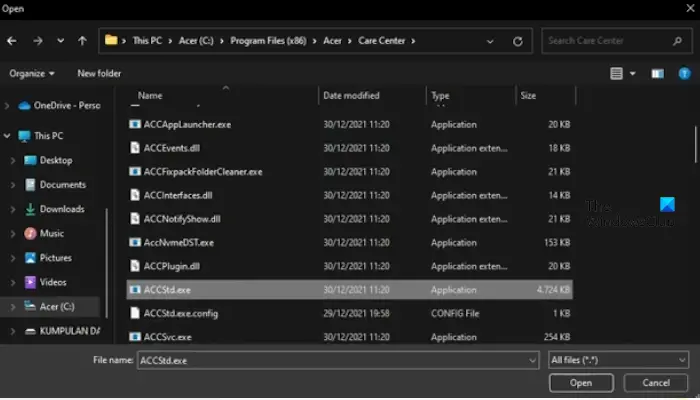Open the file type filter dropdown
The image size is (700, 400).
pyautogui.click(x=618, y=360)
